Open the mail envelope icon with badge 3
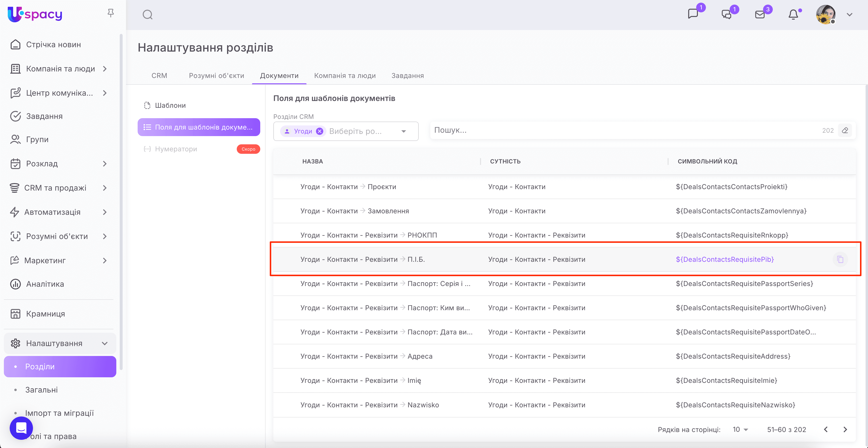This screenshot has width=868, height=448. (x=760, y=15)
